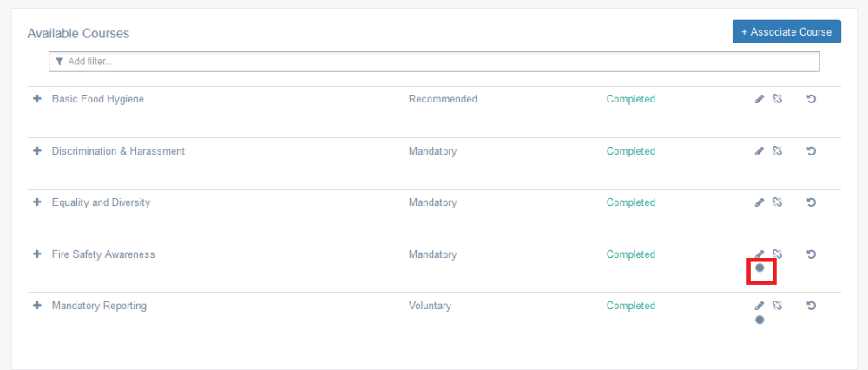Viewport: 868px width, 370px height.
Task: Expand the Discrimination & Harassment row
Action: pos(37,150)
